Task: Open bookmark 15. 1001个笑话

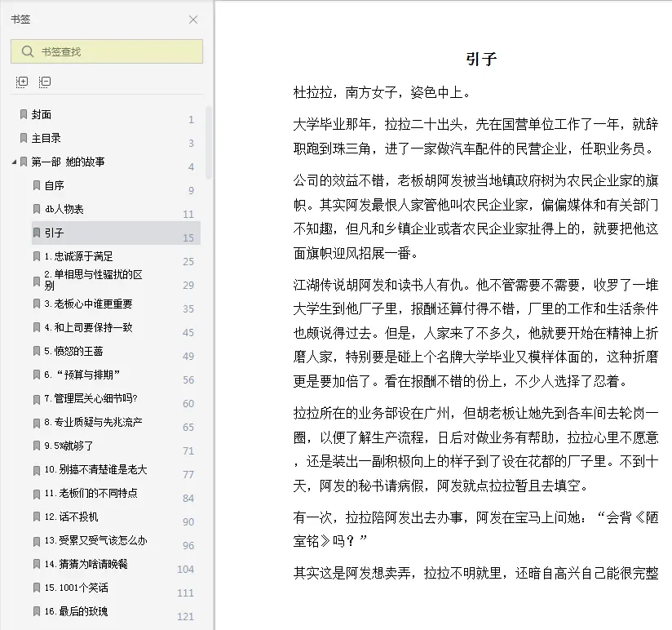Action: pos(77,588)
